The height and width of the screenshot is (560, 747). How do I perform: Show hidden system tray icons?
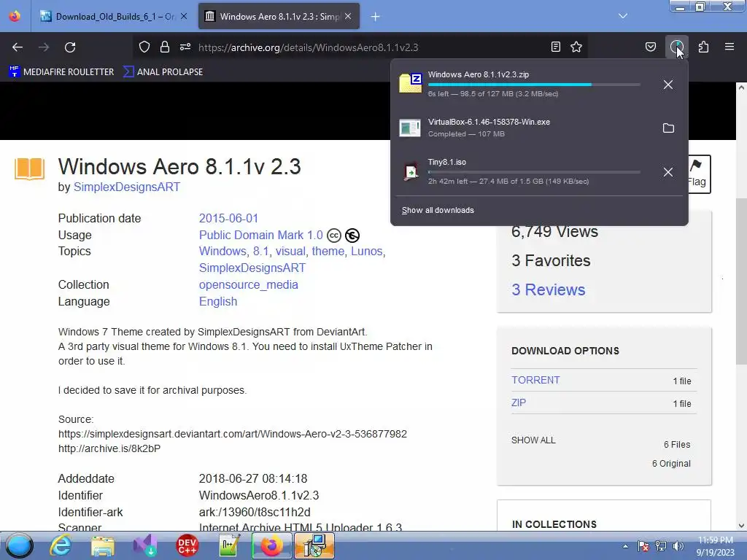click(625, 546)
